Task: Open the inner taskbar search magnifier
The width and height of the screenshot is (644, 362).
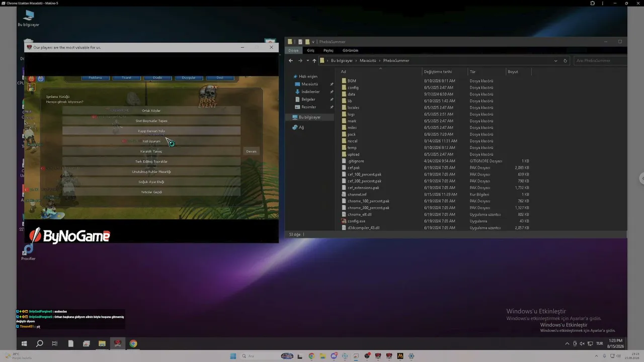Action: (39, 344)
